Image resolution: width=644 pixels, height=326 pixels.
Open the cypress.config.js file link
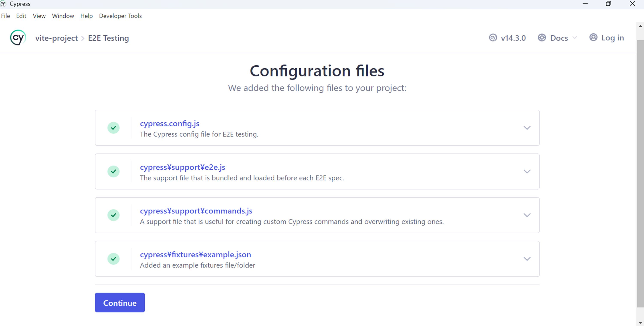[170, 123]
